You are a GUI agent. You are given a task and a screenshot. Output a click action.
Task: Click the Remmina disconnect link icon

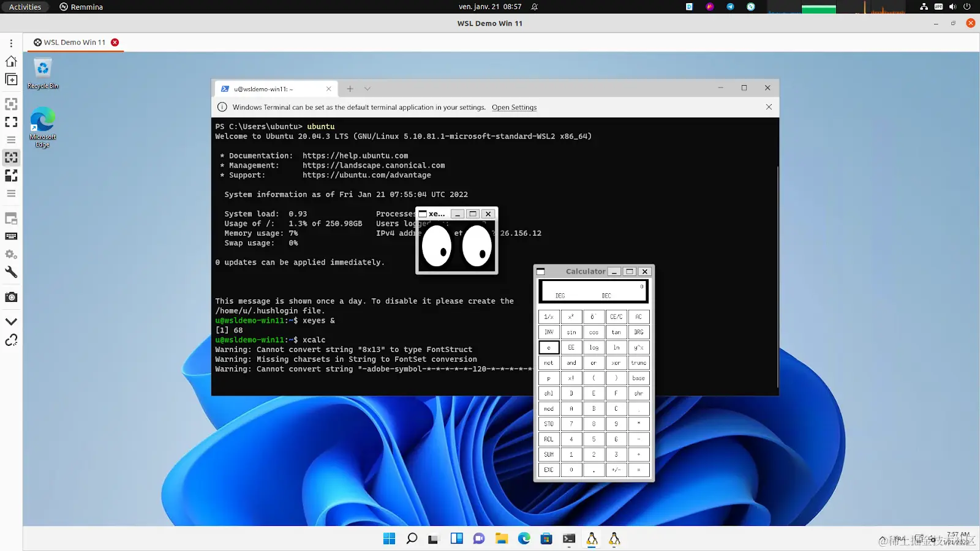pos(11,340)
